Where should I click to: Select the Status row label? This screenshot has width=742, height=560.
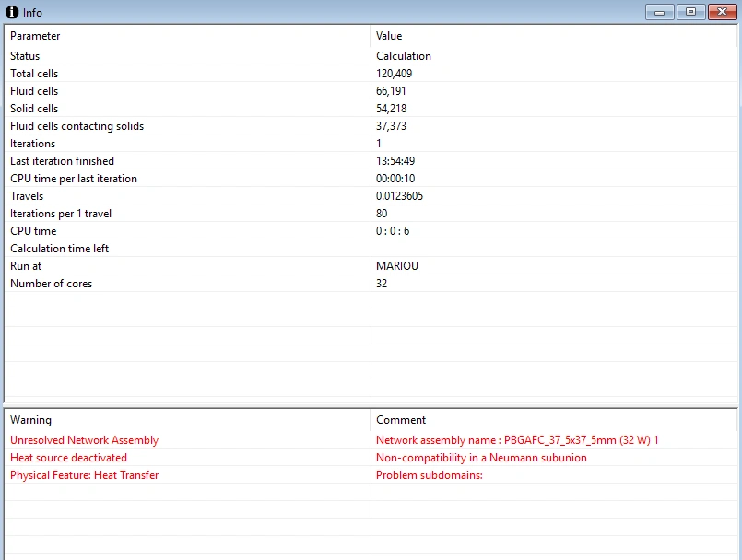click(x=25, y=56)
